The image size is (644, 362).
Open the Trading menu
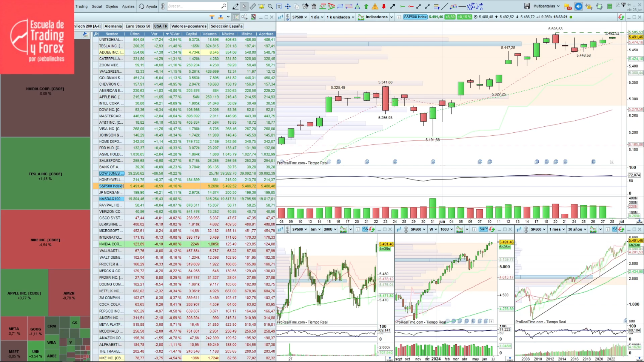click(81, 6)
